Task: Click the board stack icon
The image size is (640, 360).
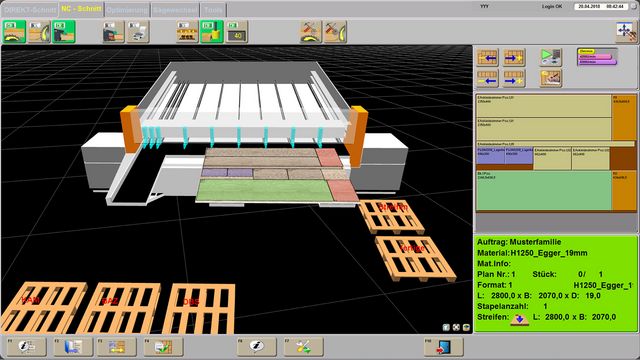Action: click(187, 32)
